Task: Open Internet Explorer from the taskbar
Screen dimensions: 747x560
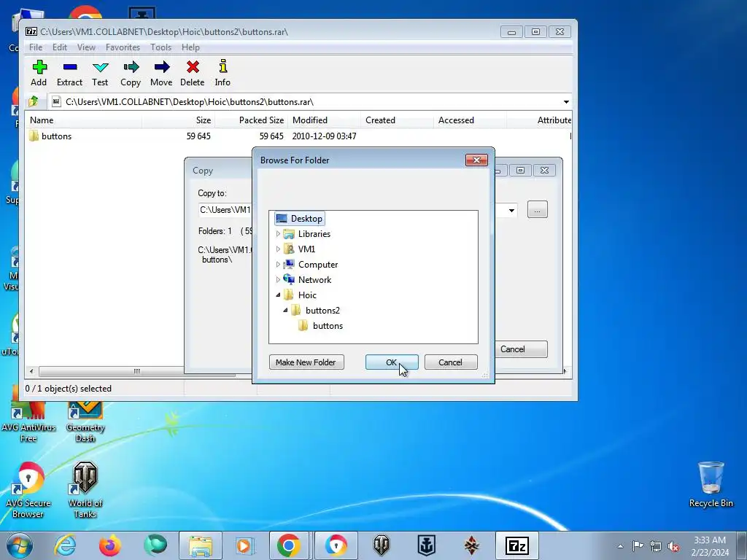Action: pos(65,545)
